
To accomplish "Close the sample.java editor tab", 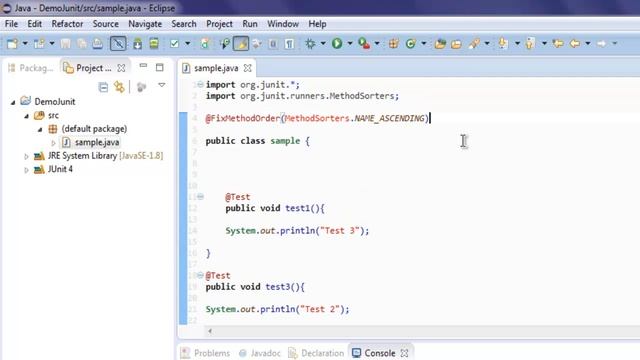I will point(247,68).
